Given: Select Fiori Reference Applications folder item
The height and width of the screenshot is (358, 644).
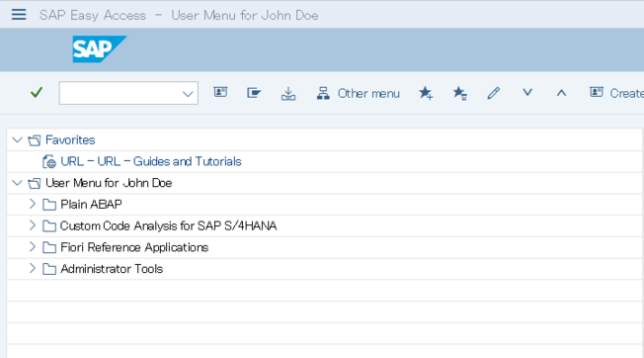Looking at the screenshot, I should 134,247.
